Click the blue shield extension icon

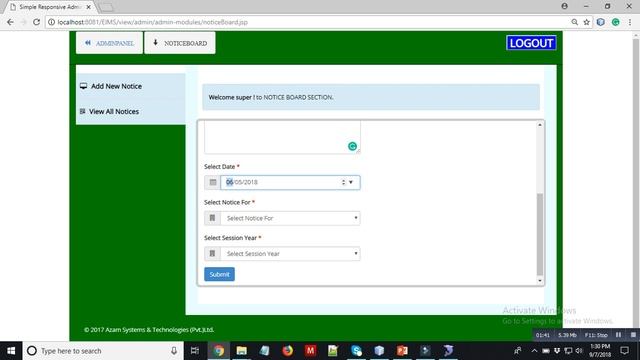click(x=600, y=22)
